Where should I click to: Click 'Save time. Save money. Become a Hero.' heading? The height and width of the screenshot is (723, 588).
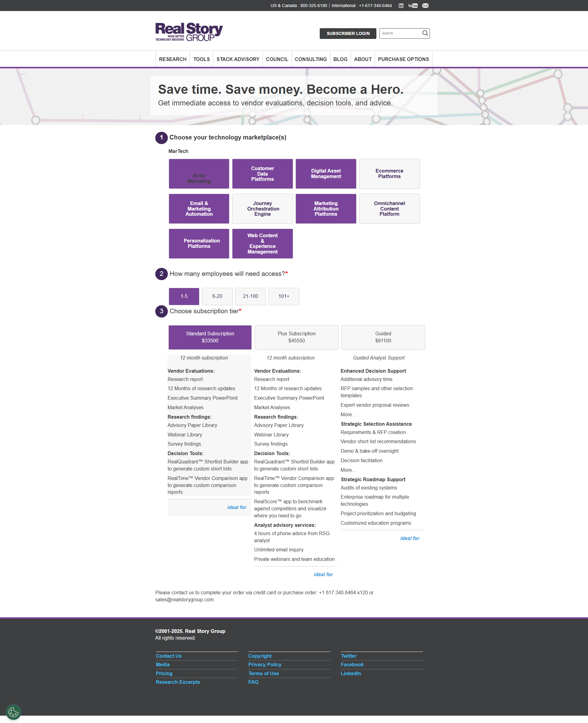coord(281,89)
